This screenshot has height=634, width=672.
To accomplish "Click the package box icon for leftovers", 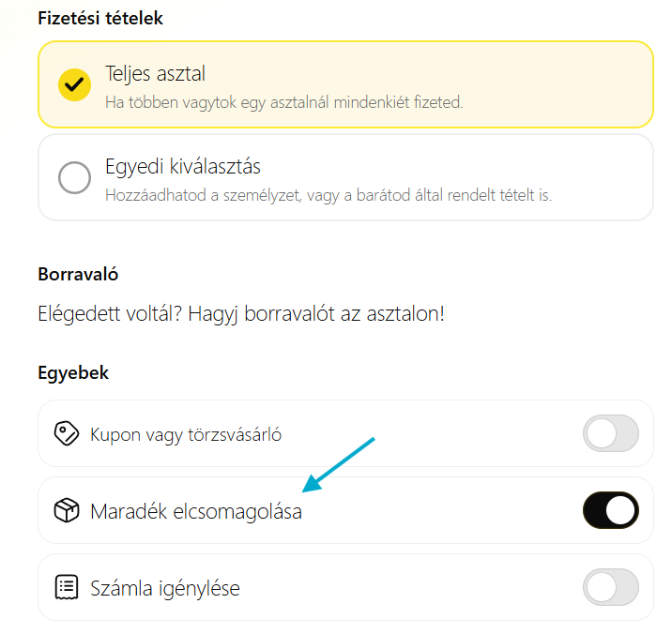I will coord(67,511).
